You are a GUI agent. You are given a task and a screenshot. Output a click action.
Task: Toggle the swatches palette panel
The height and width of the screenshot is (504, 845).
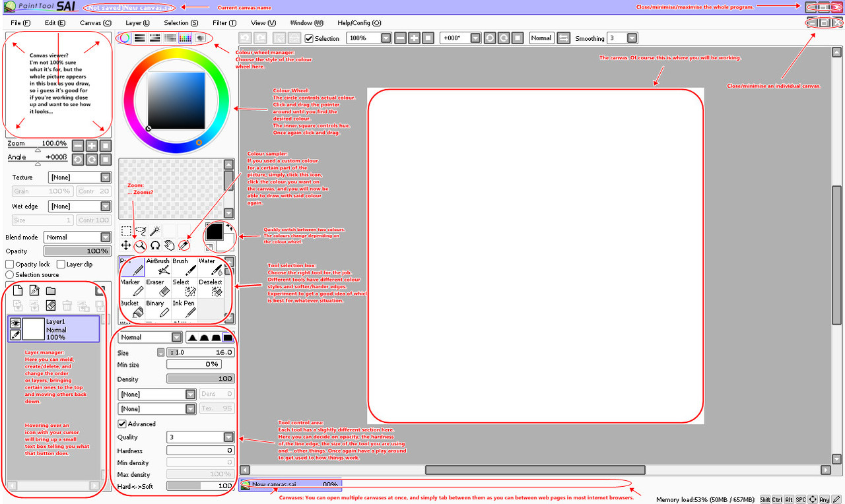[186, 38]
